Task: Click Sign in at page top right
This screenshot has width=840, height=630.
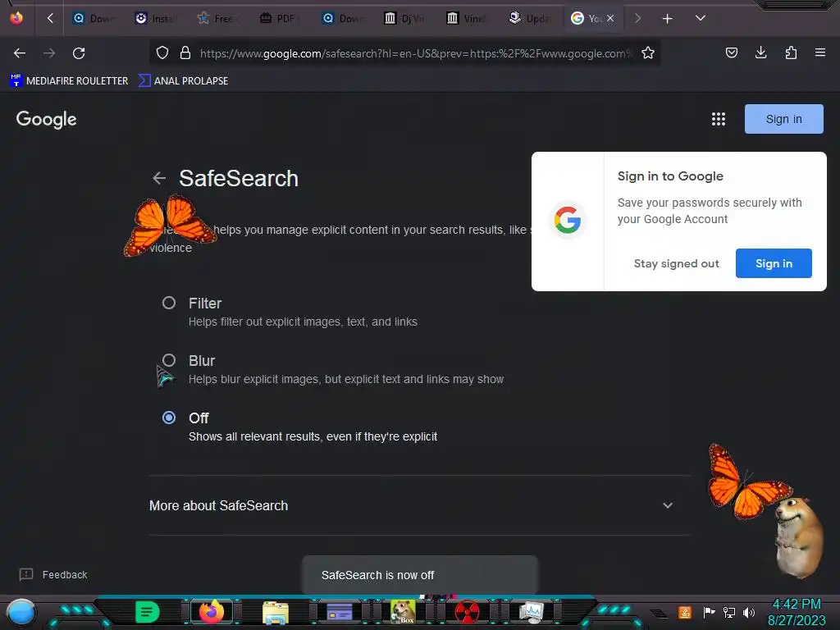Action: (x=783, y=119)
